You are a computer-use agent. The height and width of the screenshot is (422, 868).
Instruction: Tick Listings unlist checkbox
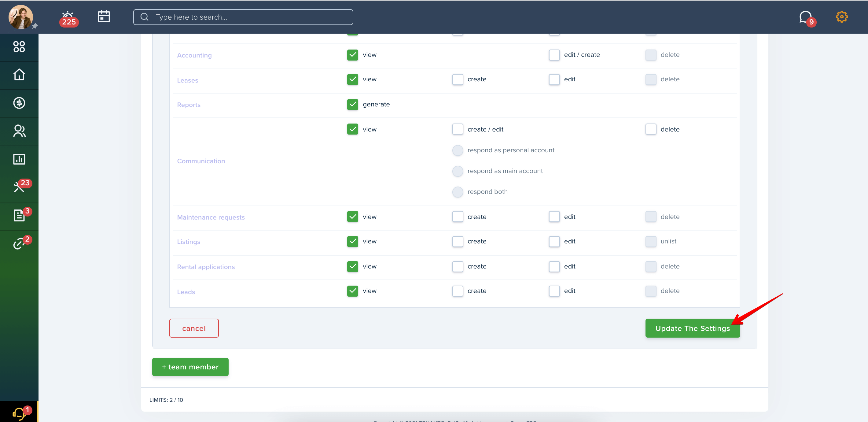point(651,241)
